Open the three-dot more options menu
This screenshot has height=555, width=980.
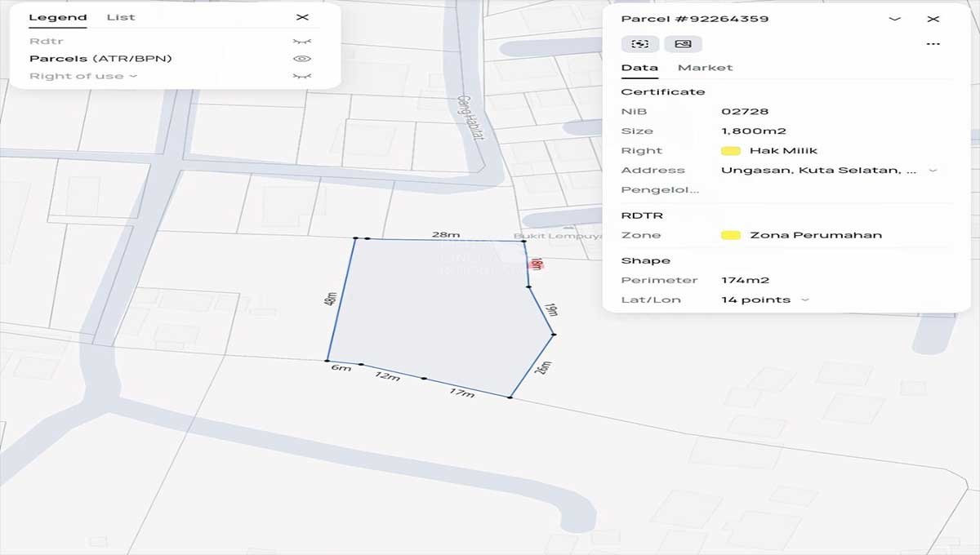pos(933,44)
